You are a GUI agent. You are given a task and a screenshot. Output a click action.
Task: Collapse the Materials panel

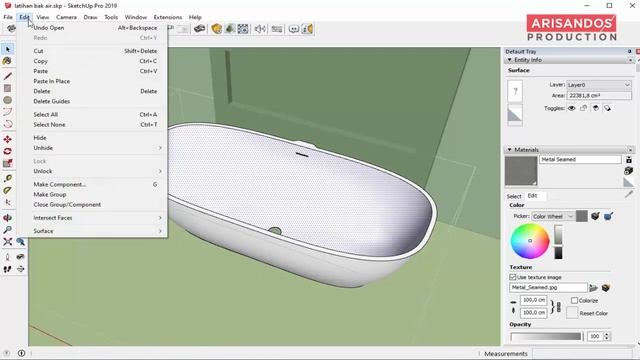pos(509,150)
